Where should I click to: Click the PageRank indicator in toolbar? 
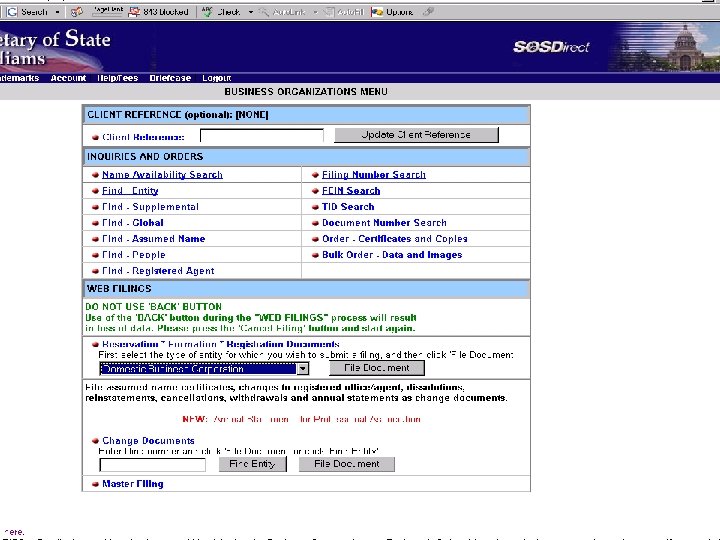pyautogui.click(x=108, y=11)
